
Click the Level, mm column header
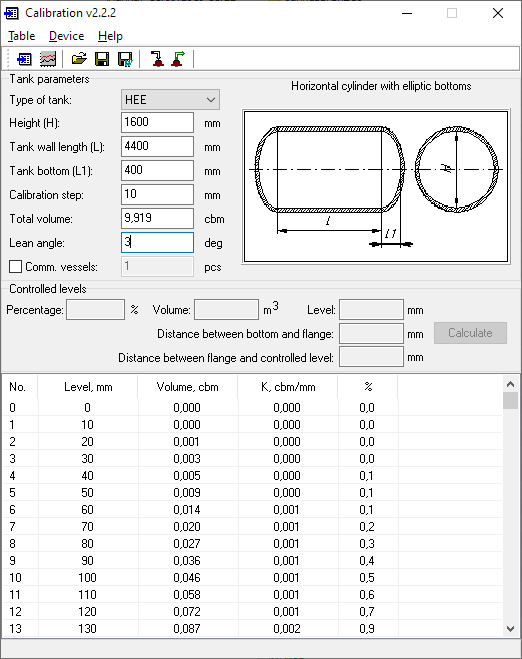click(88, 387)
